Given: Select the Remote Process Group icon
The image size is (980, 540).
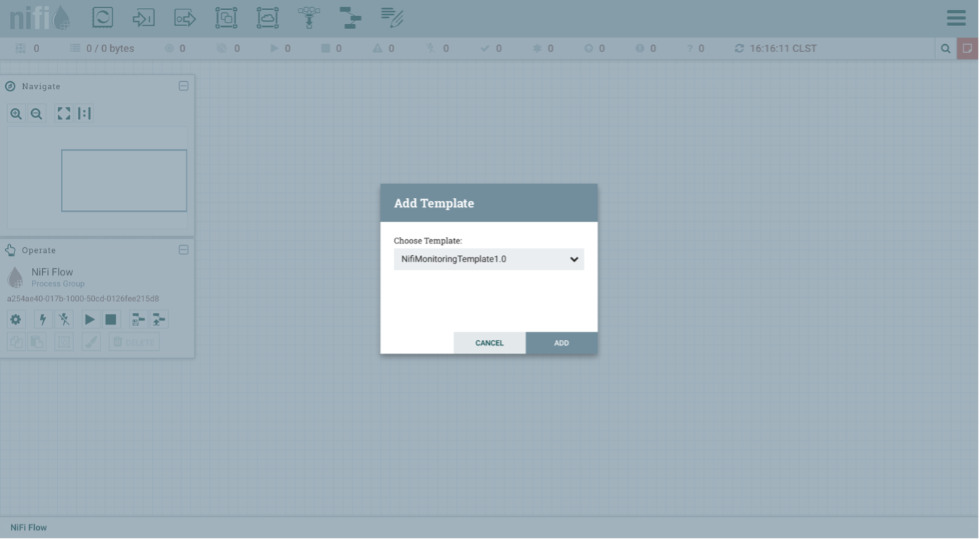Looking at the screenshot, I should tap(267, 18).
